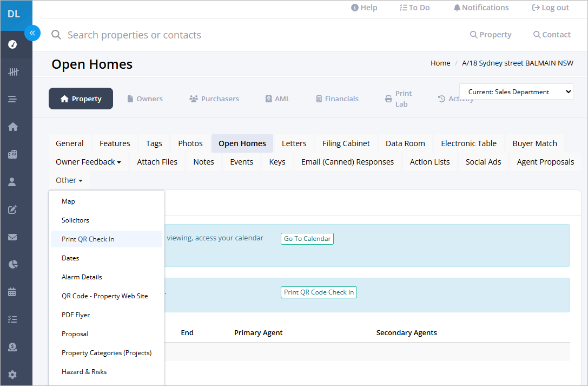Click the house icon in the sidebar
Image resolution: width=588 pixels, height=386 pixels.
click(x=13, y=127)
